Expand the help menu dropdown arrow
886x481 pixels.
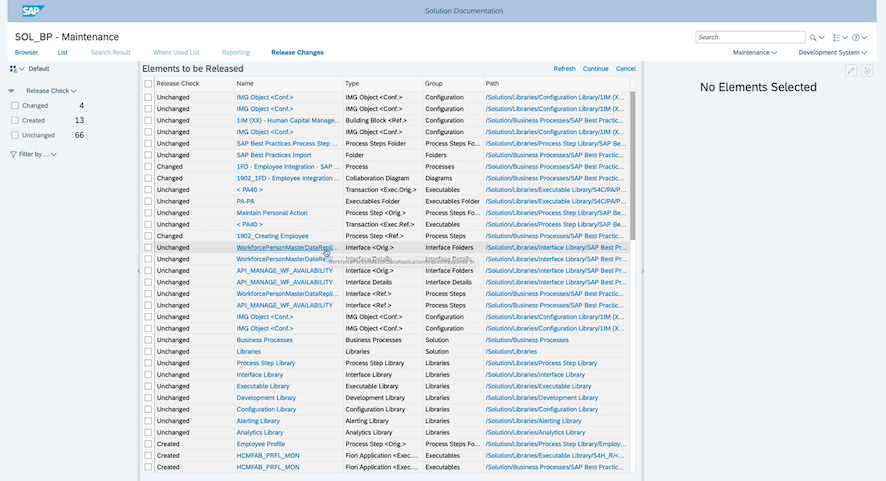tap(865, 38)
